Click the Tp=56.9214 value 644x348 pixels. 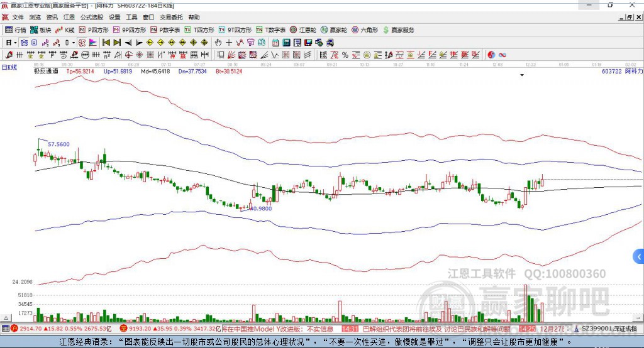[80, 71]
